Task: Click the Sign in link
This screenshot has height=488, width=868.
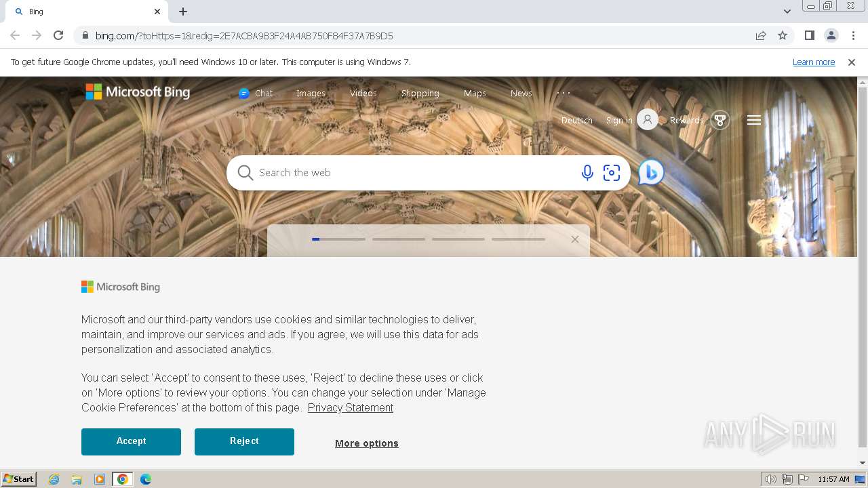Action: click(618, 121)
